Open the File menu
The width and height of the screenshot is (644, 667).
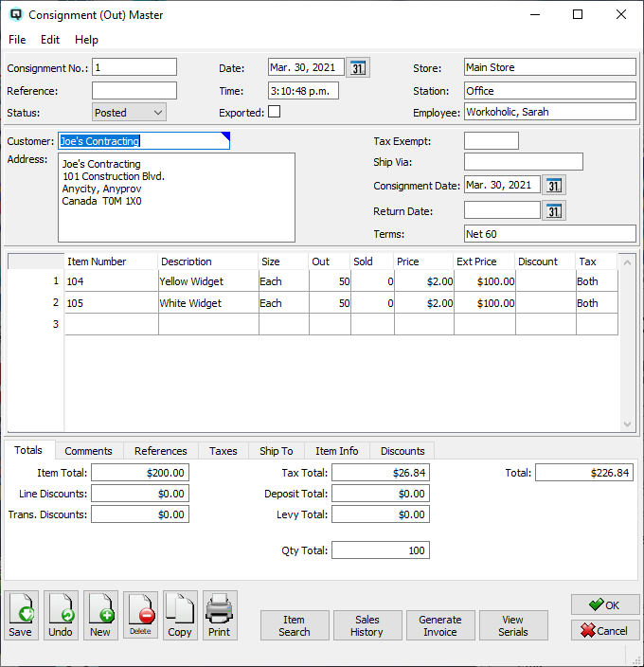tap(17, 40)
